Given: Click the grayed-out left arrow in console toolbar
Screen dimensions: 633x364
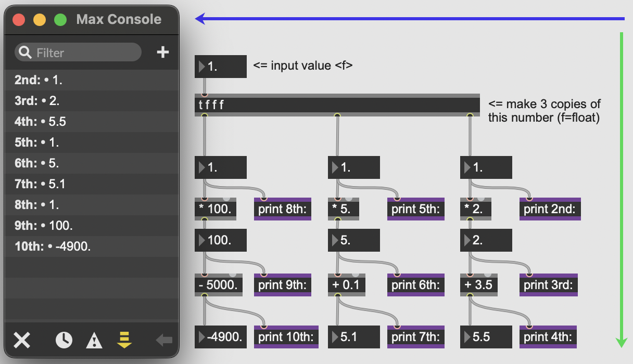Looking at the screenshot, I should [x=163, y=341].
